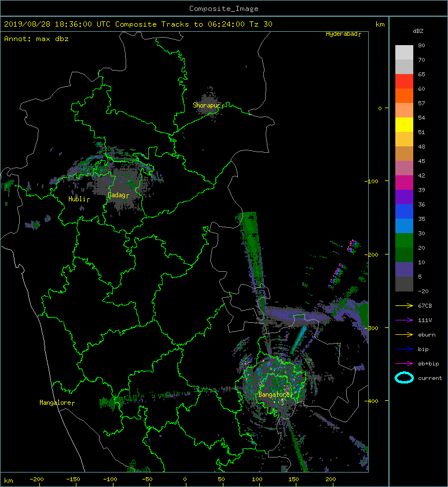Click the 2019/08/28 18:36:00 UTC timestamp
448x487 pixels.
(x=57, y=24)
